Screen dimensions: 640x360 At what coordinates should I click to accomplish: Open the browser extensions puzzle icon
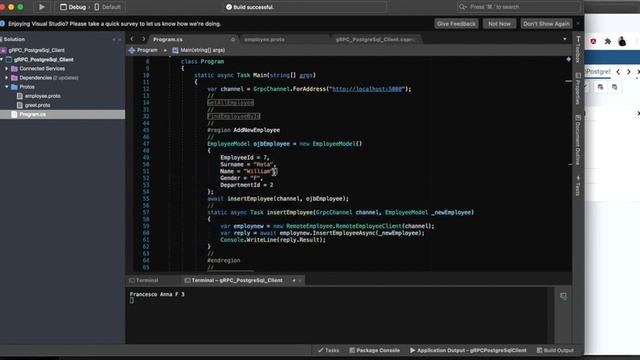coord(608,41)
